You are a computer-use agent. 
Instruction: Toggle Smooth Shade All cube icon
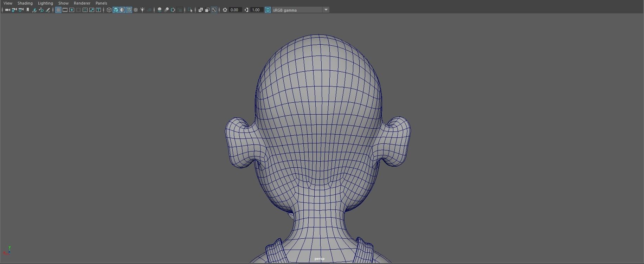click(x=116, y=10)
